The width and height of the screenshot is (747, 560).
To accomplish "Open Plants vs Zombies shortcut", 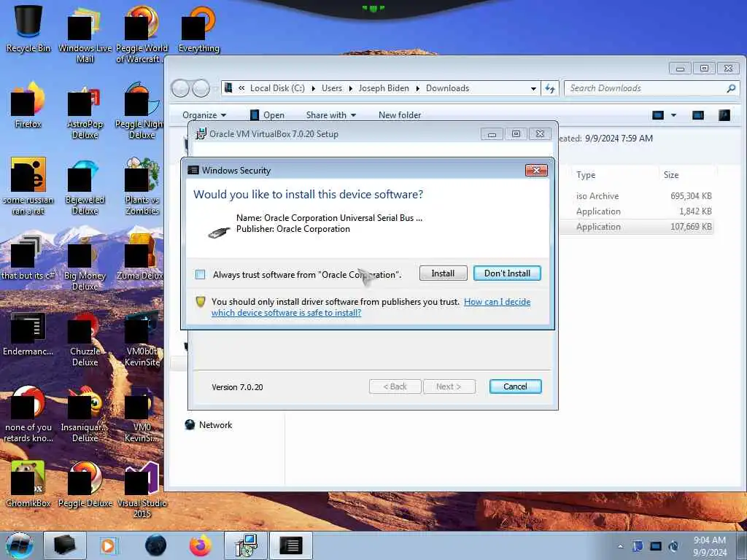I will (x=142, y=187).
